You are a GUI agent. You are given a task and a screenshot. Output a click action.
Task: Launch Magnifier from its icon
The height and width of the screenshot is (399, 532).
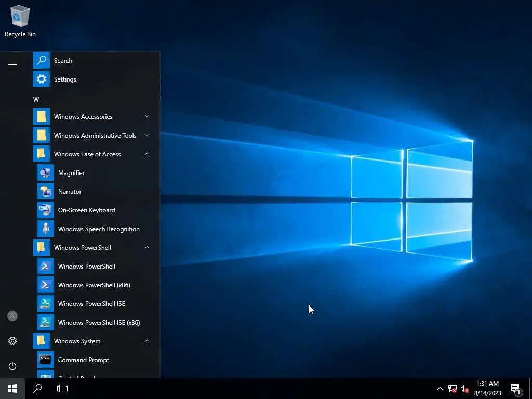(x=46, y=172)
